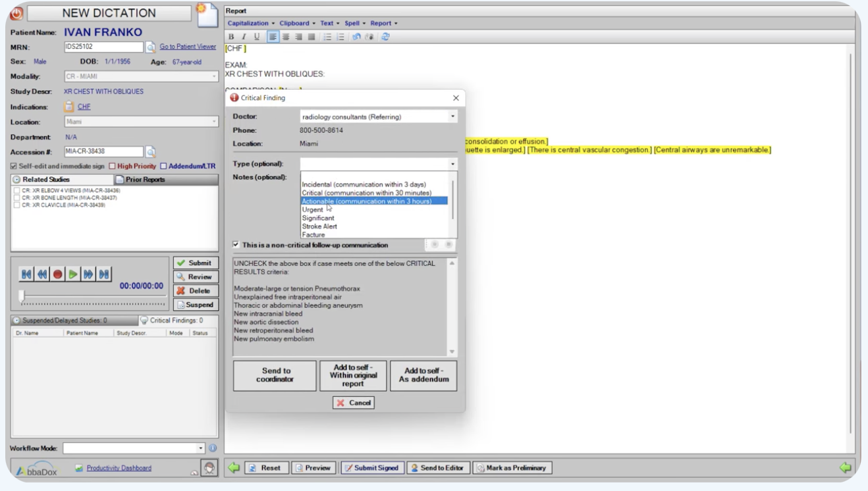Select the numbered list formatting icon
The image size is (868, 491).
(340, 36)
